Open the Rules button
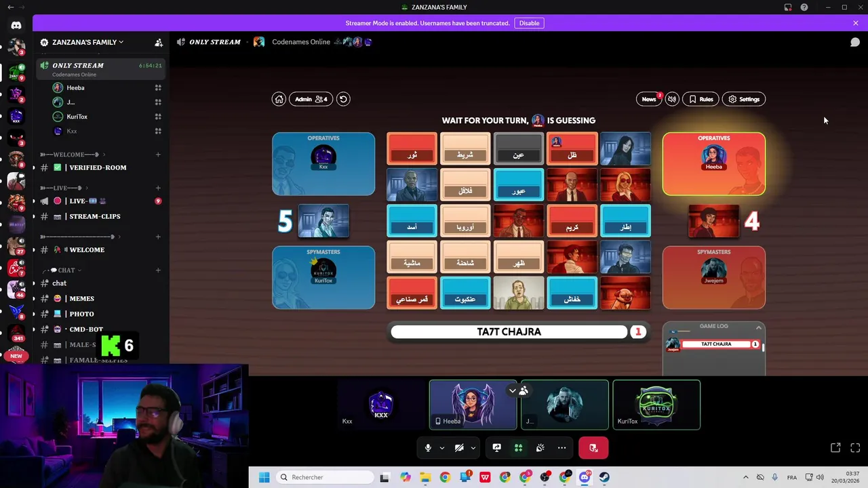Viewport: 868px width, 488px height. (701, 99)
